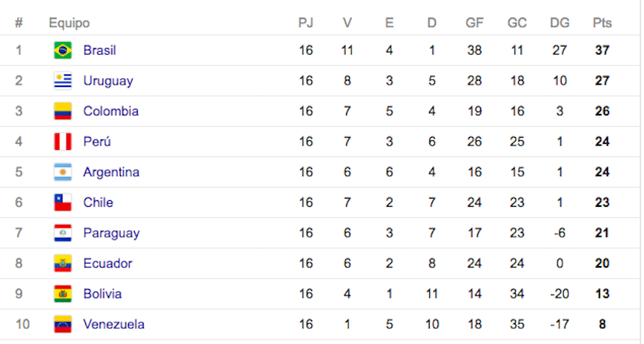Select the Equipo column header

pyautogui.click(x=69, y=22)
